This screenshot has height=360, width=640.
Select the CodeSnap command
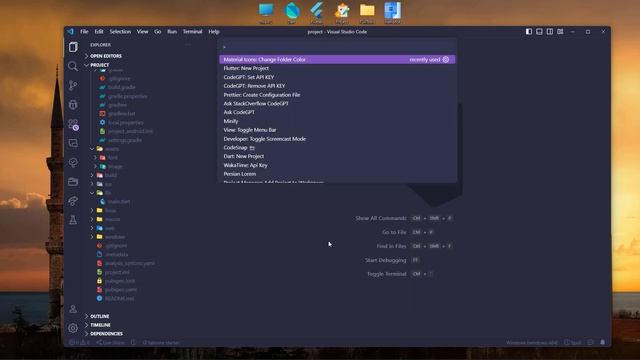[x=337, y=148]
